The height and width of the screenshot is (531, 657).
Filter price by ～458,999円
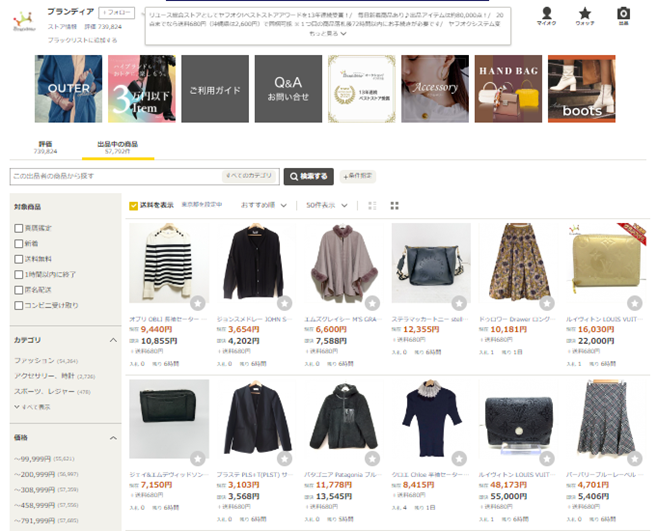[x=46, y=505]
